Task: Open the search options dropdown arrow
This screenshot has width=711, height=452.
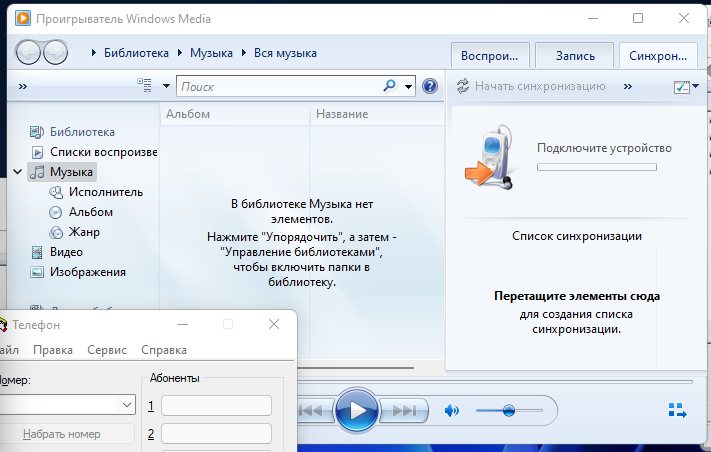Action: (408, 86)
